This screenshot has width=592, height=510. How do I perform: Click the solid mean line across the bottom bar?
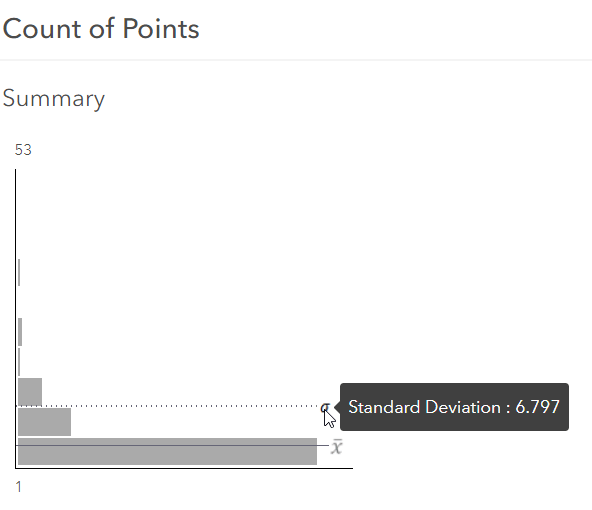pyautogui.click(x=172, y=445)
